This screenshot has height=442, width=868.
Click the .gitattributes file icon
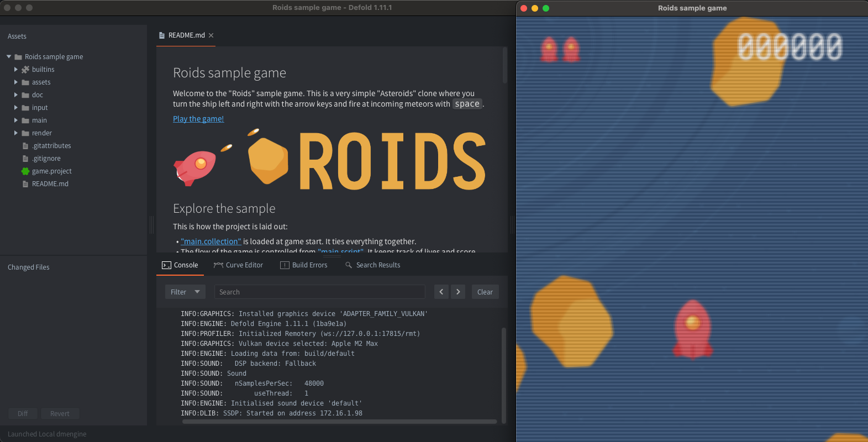(25, 146)
